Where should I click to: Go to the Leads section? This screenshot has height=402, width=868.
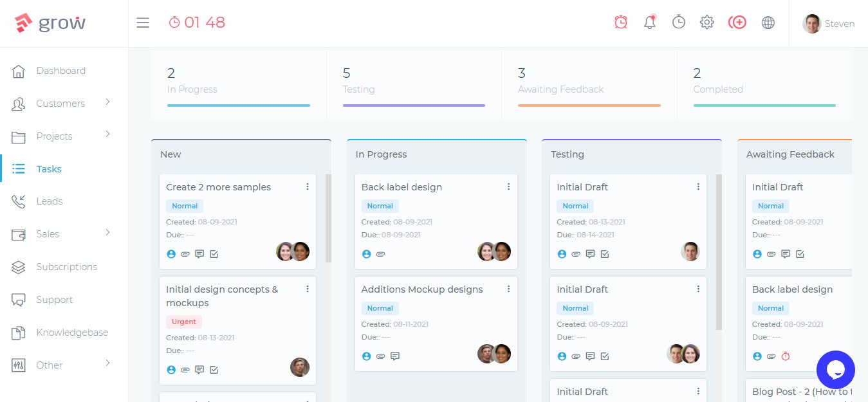pos(50,201)
